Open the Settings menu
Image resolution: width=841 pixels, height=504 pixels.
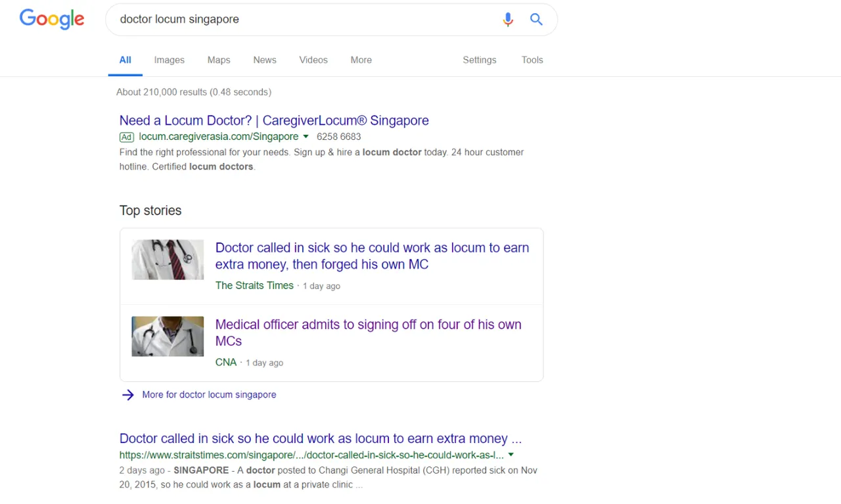coord(480,60)
